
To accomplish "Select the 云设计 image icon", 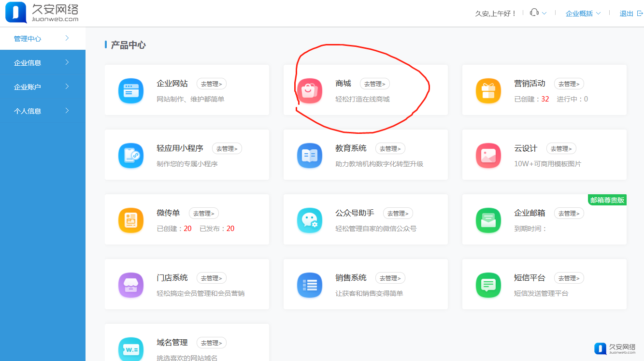I will point(488,155).
